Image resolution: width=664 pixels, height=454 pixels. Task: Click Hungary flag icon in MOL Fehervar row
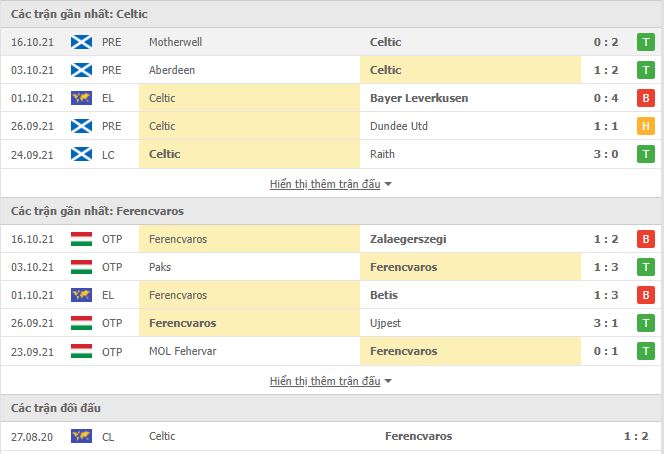[x=81, y=351]
